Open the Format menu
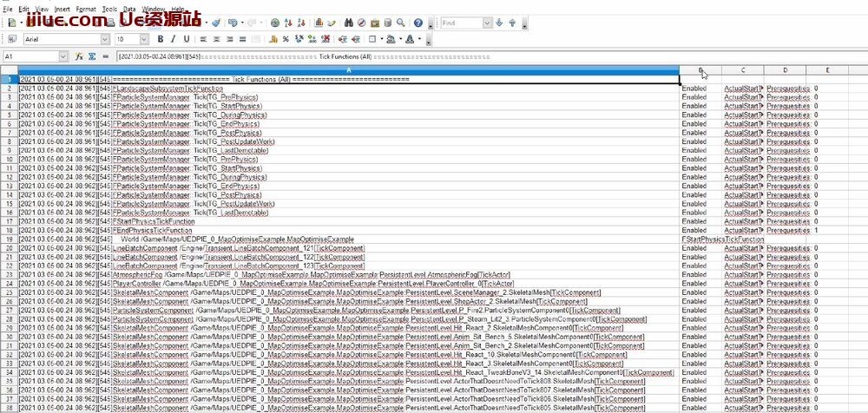 click(x=86, y=8)
